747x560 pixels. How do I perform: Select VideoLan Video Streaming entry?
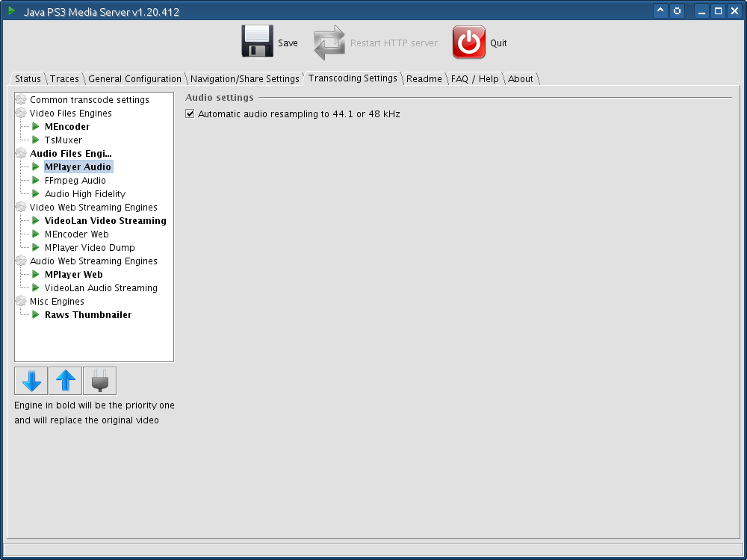click(x=106, y=221)
